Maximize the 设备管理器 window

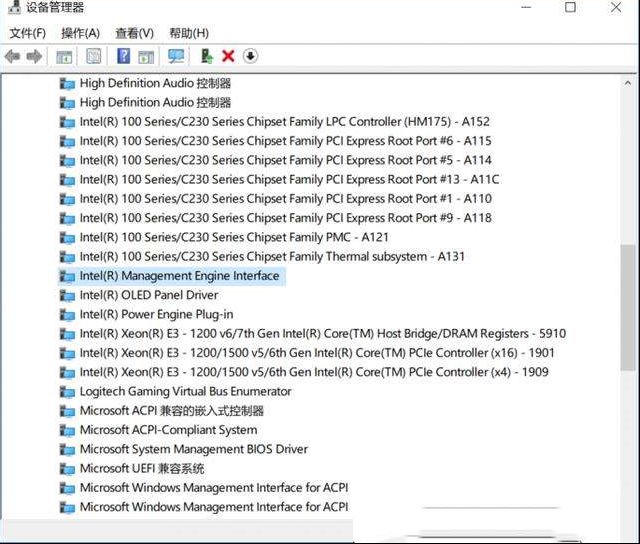570,7
